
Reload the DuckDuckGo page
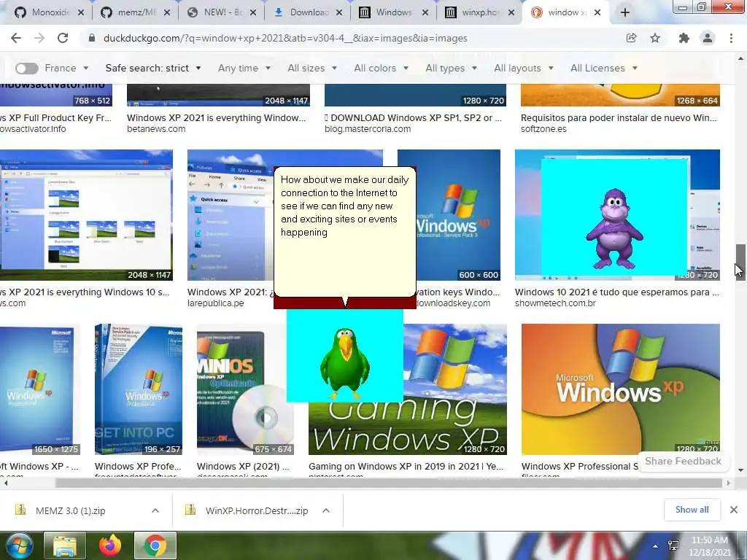pos(63,38)
